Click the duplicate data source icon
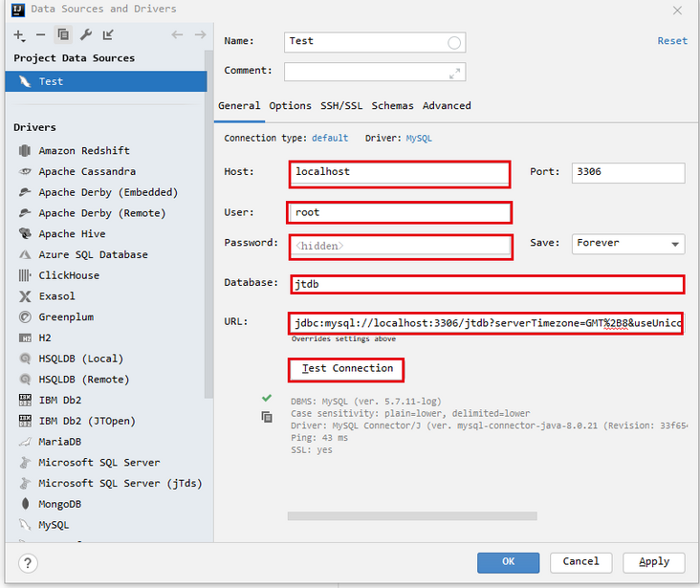 (62, 34)
